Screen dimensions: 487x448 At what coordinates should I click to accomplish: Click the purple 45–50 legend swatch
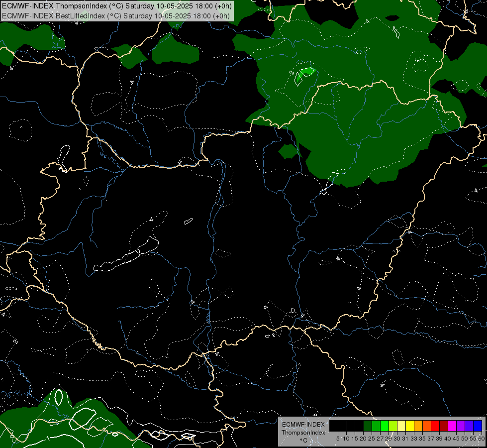[x=461, y=426]
